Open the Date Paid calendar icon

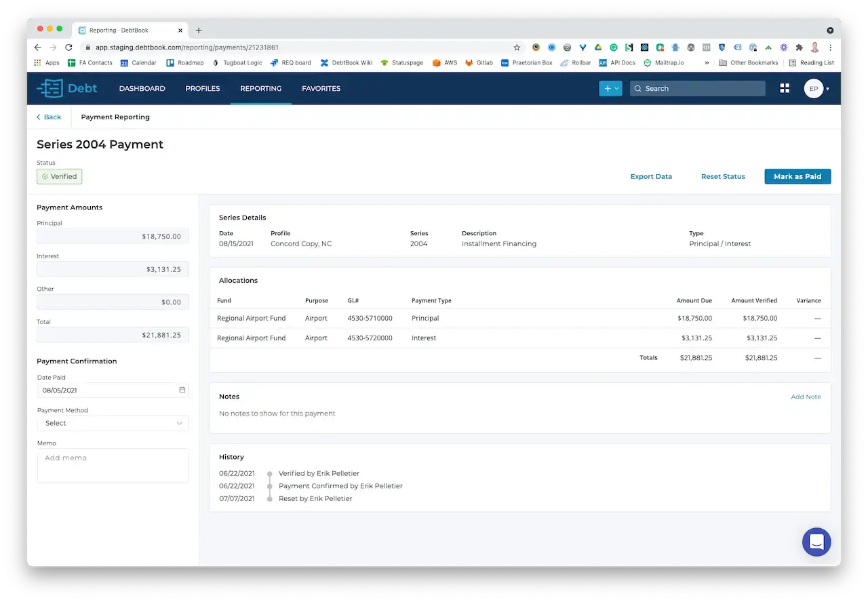click(x=182, y=390)
